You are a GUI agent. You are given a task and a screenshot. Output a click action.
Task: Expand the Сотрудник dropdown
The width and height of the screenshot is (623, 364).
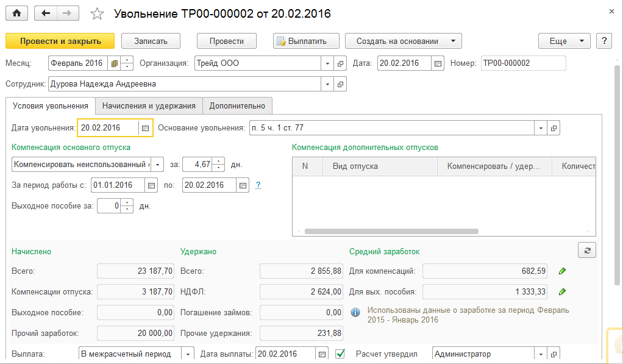tap(327, 84)
